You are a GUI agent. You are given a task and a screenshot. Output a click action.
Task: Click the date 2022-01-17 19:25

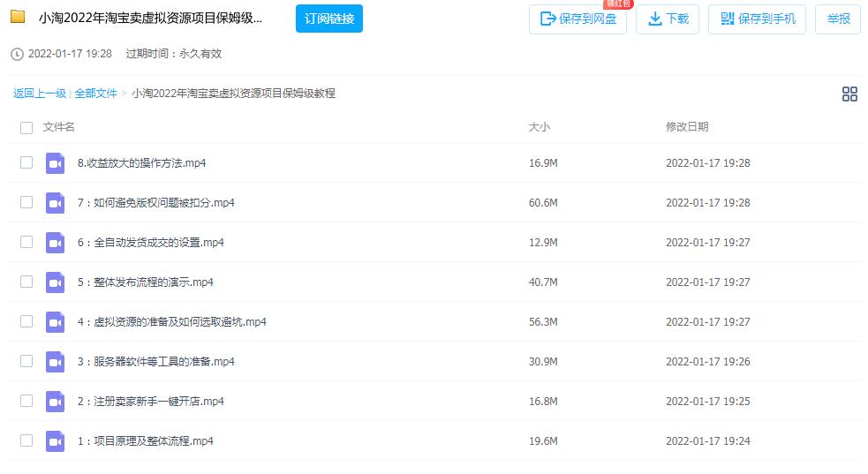point(708,403)
